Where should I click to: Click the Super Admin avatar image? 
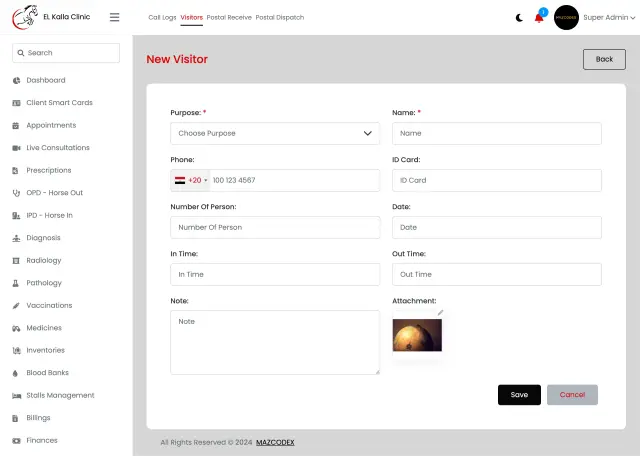(x=566, y=18)
